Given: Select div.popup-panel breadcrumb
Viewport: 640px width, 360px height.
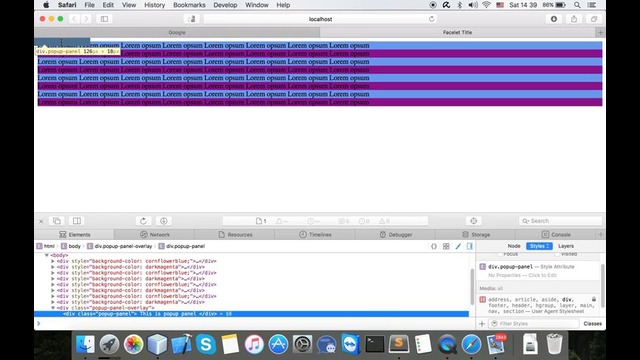Looking at the screenshot, I should [x=182, y=246].
